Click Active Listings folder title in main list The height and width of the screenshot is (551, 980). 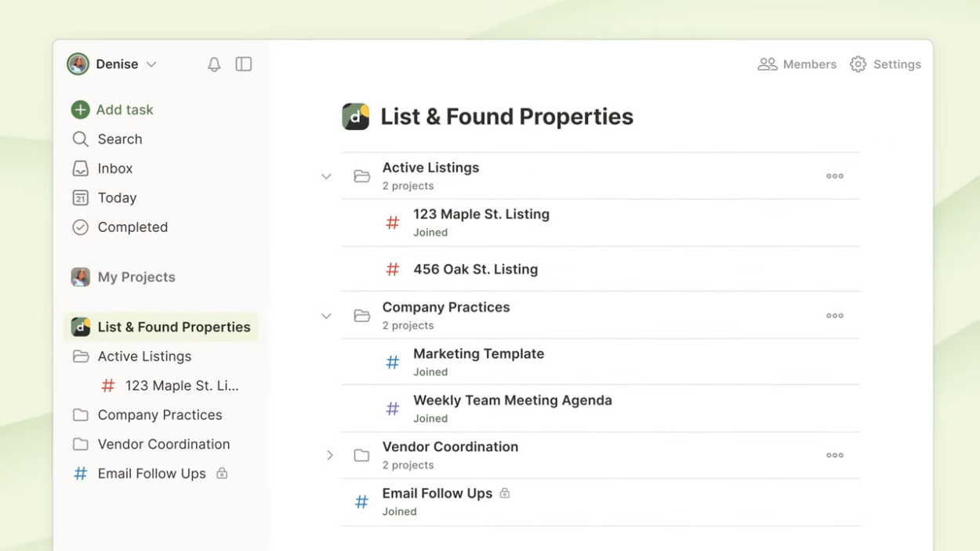click(x=430, y=168)
